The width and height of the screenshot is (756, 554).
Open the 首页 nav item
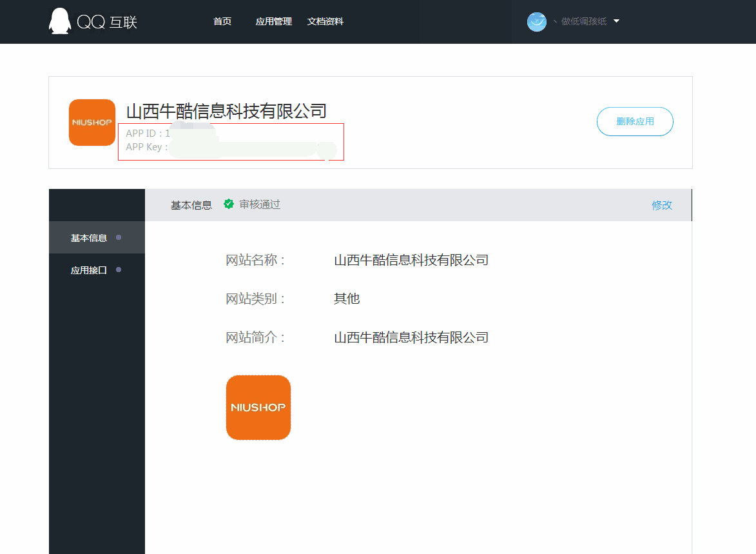(x=222, y=21)
